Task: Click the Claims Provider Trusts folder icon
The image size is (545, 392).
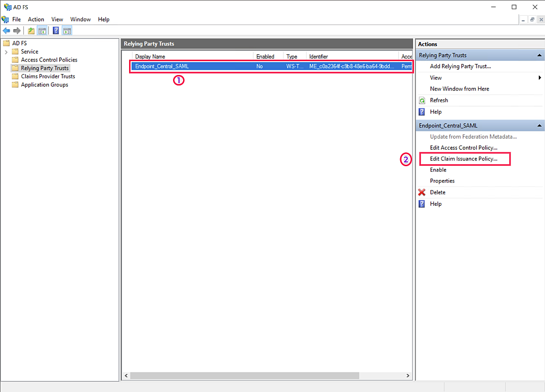Action: pos(15,76)
